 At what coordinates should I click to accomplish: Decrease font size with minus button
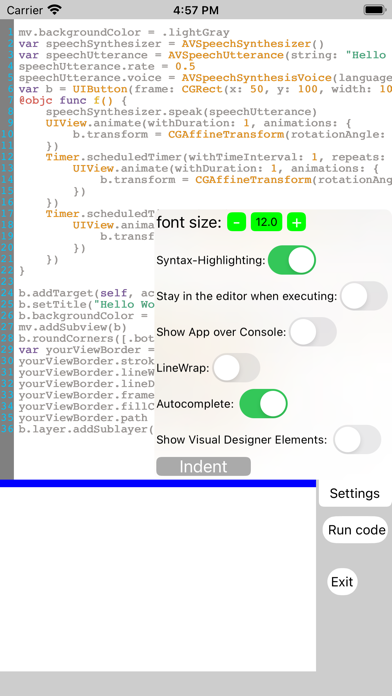pos(237,222)
